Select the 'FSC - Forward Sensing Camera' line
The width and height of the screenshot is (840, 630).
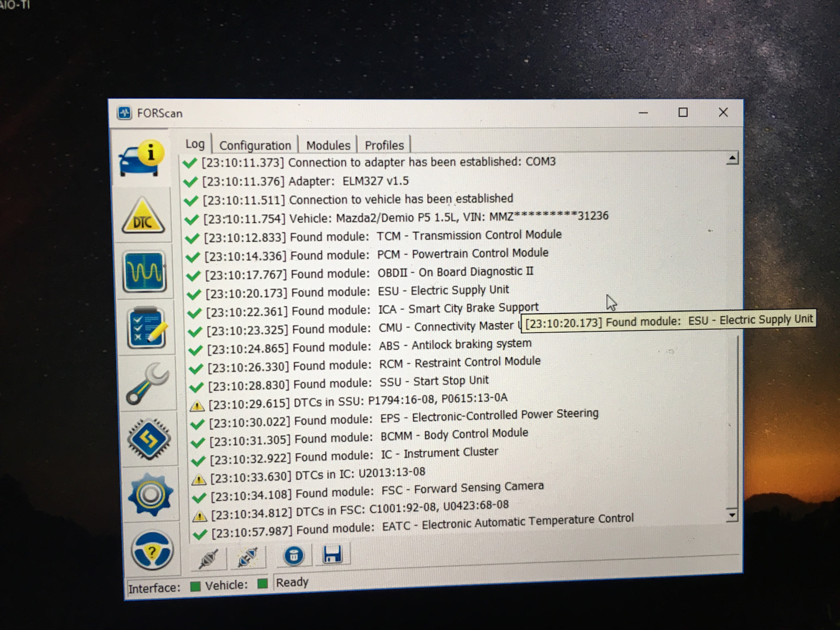pos(368,491)
